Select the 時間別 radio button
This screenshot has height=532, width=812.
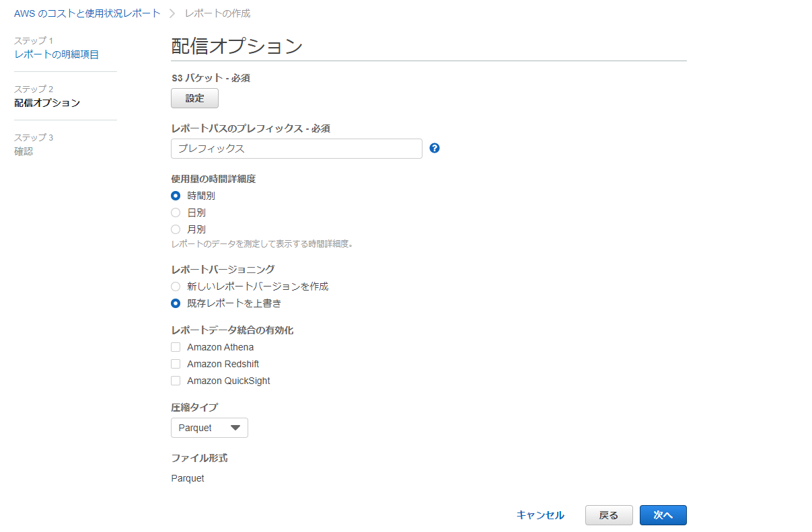[176, 196]
